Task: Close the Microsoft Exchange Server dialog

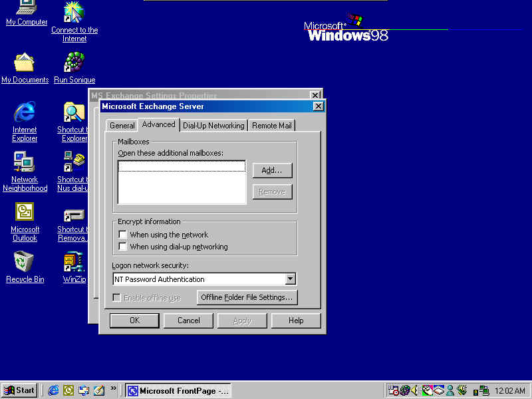Action: [x=319, y=106]
